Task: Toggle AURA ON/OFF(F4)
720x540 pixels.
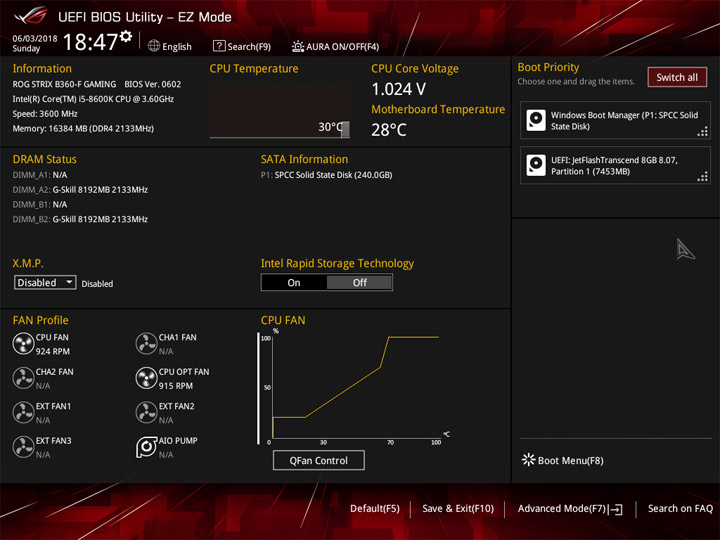Action: [x=335, y=46]
